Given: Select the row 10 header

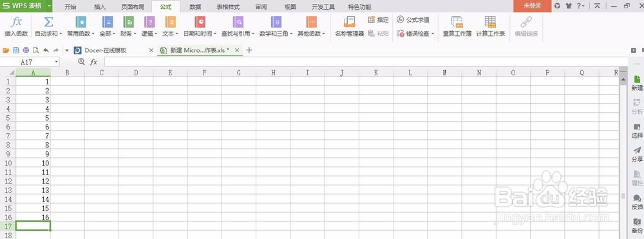Looking at the screenshot, I should 8,162.
